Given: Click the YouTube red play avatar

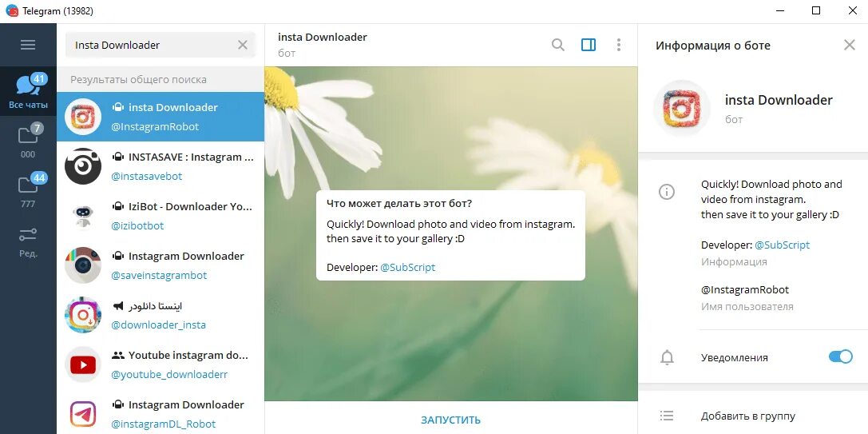Looking at the screenshot, I should point(83,364).
